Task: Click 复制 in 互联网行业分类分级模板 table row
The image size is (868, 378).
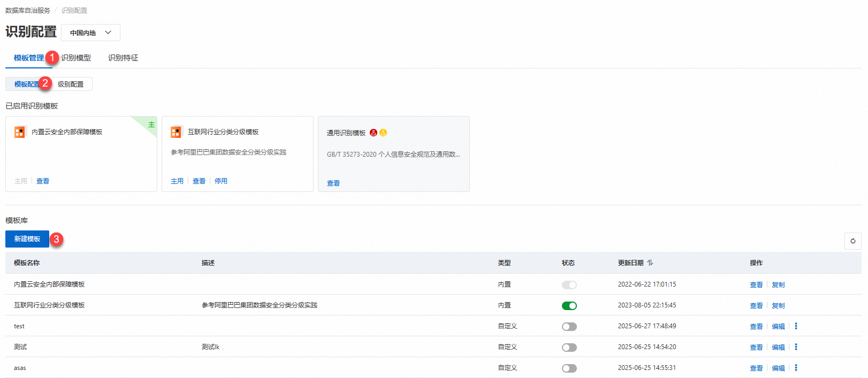Action: [778, 306]
